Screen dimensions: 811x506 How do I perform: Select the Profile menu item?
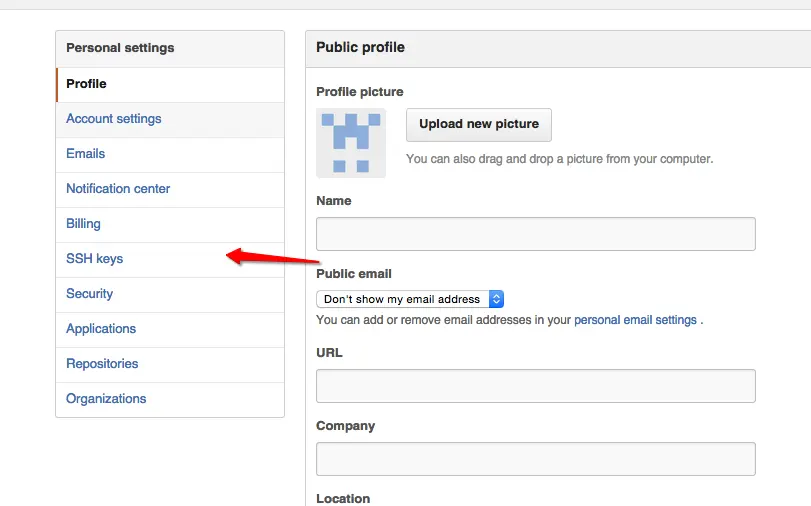(170, 84)
